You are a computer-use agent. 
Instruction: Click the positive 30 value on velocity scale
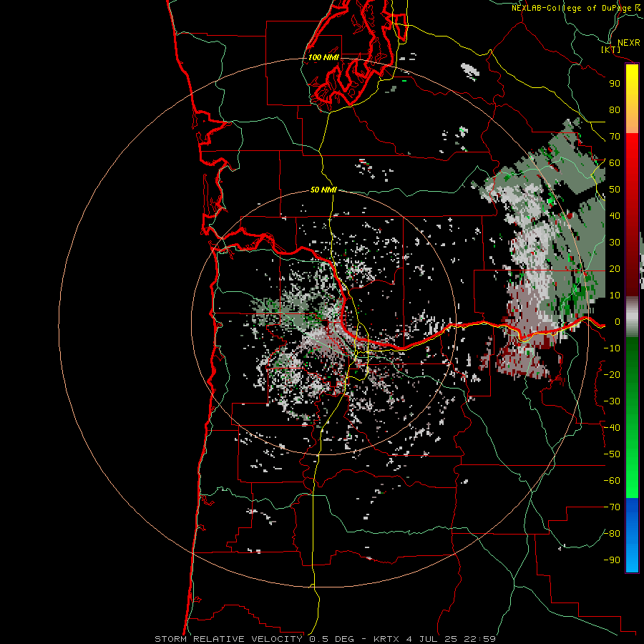click(x=615, y=243)
